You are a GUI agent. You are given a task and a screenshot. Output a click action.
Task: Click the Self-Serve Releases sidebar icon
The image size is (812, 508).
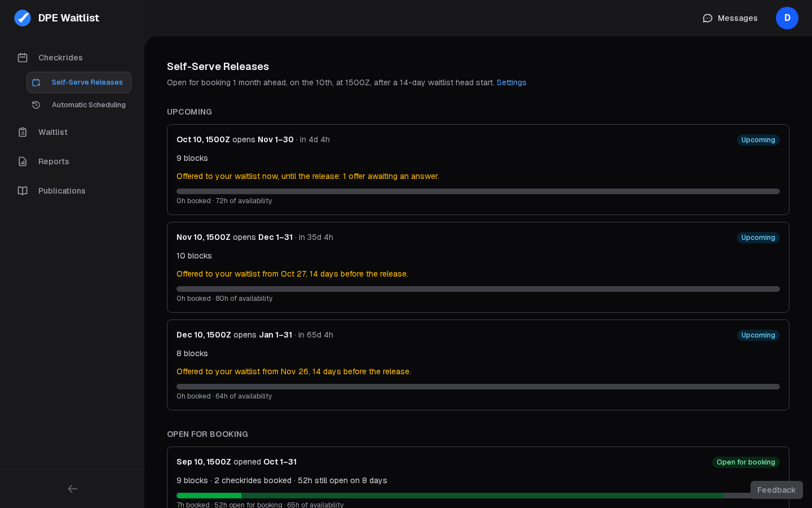pyautogui.click(x=36, y=82)
